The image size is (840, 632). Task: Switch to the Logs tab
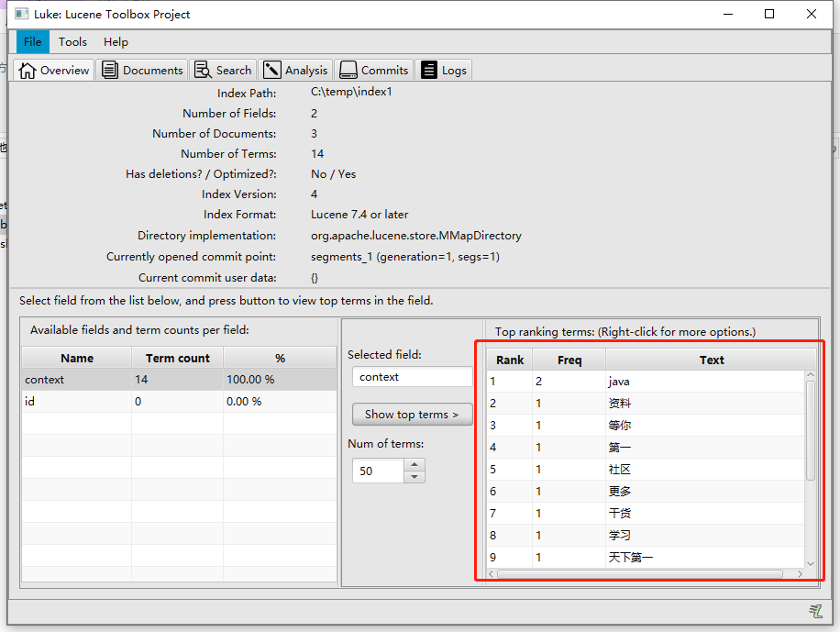[444, 71]
